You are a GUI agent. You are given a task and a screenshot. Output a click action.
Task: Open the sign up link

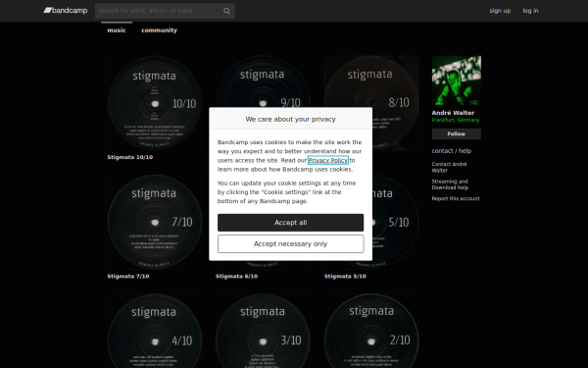pos(500,11)
